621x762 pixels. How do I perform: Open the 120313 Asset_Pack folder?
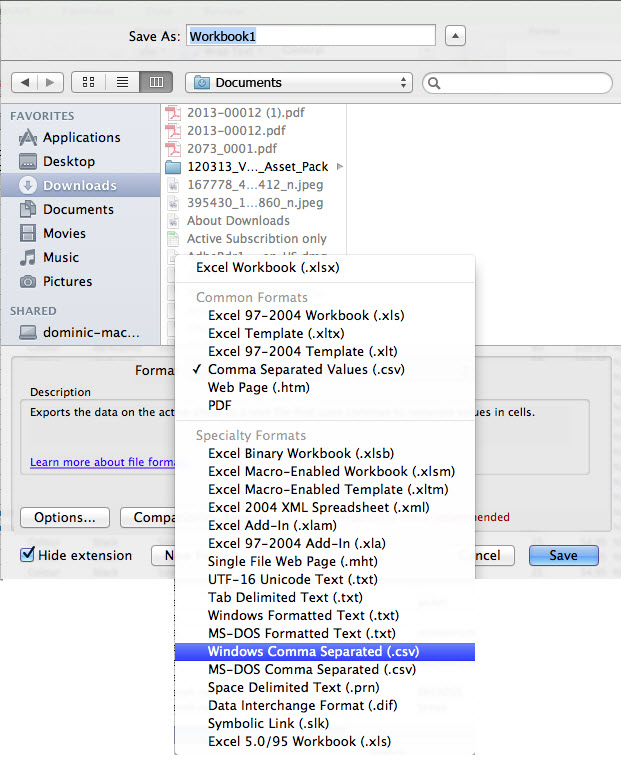(x=257, y=167)
